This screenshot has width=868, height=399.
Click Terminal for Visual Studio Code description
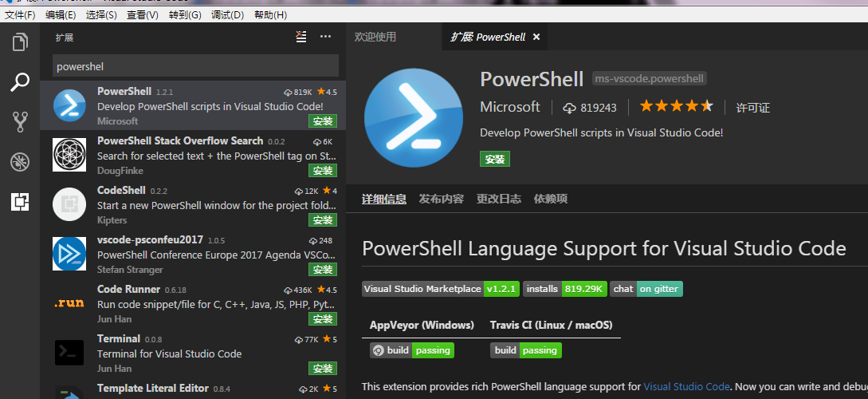170,354
